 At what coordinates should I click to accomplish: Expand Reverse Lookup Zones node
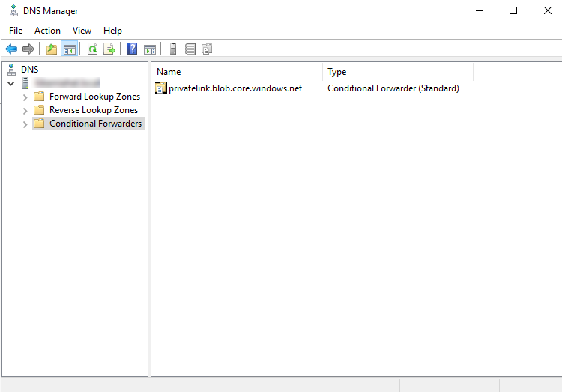(x=25, y=111)
